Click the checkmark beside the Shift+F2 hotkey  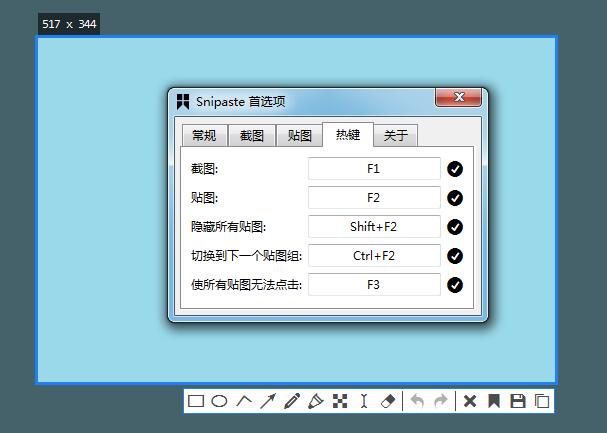[x=455, y=227]
